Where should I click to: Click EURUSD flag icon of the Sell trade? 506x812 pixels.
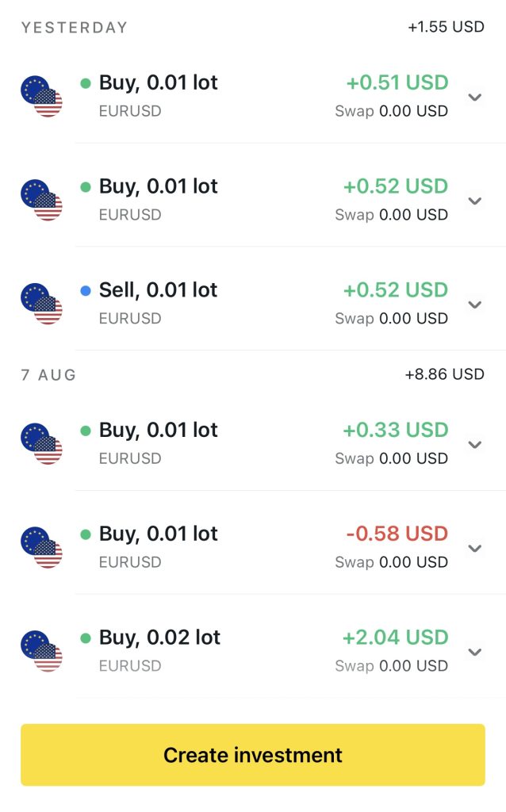pos(41,304)
